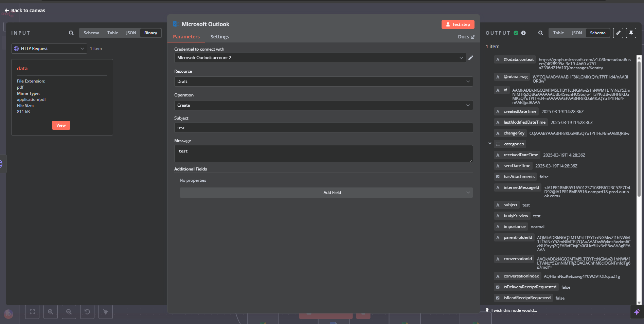
Task: View the binary PDF data
Action: click(x=61, y=125)
